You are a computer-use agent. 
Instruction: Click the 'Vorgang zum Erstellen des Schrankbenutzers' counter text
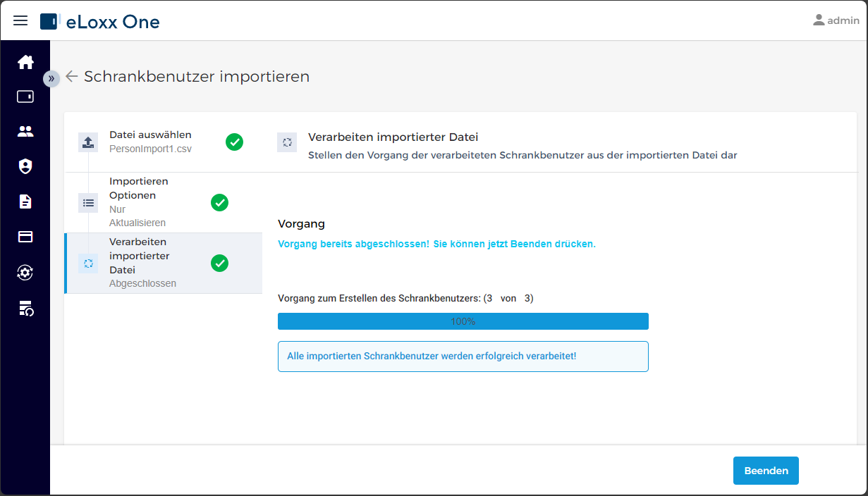pos(405,299)
